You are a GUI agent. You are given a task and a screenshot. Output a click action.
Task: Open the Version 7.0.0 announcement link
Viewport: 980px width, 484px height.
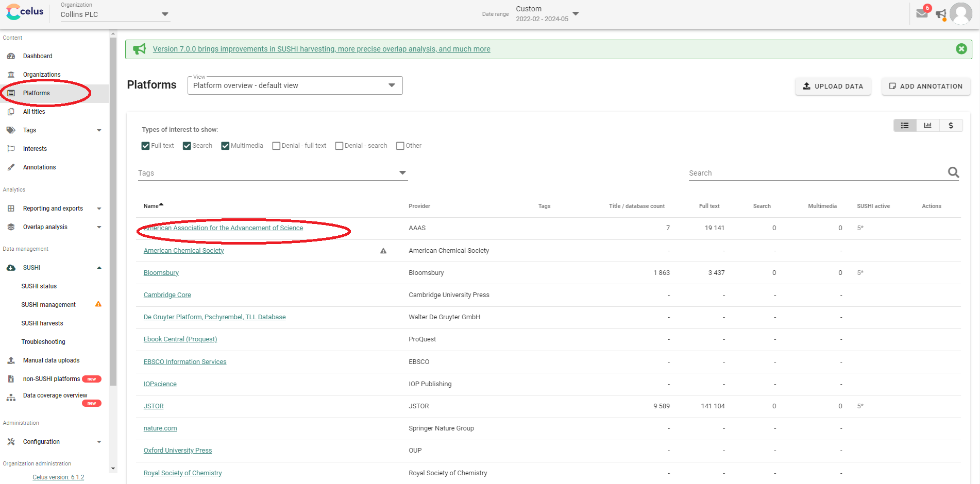click(322, 49)
